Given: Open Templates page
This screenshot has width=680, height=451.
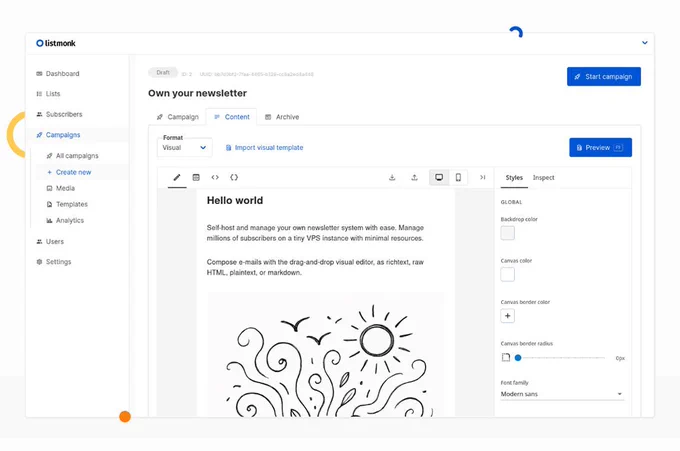Looking at the screenshot, I should (x=72, y=204).
